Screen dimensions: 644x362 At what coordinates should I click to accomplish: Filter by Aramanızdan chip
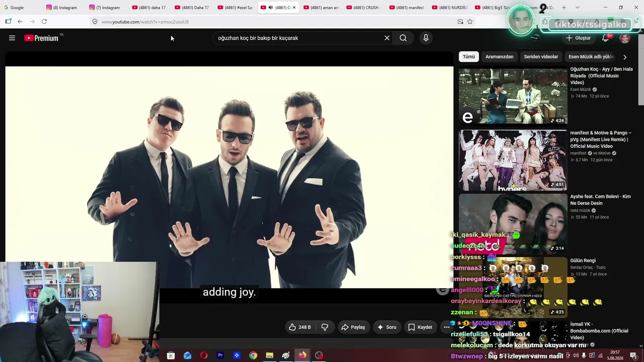(499, 57)
